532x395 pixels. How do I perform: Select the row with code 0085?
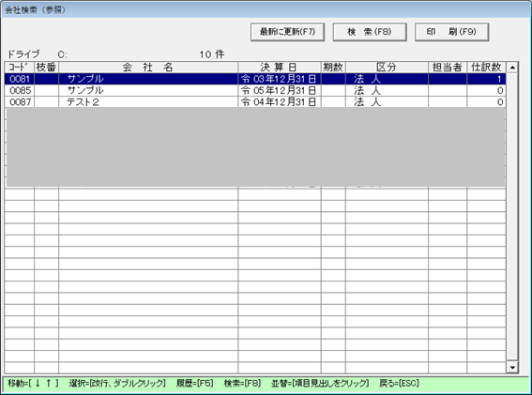pyautogui.click(x=255, y=90)
